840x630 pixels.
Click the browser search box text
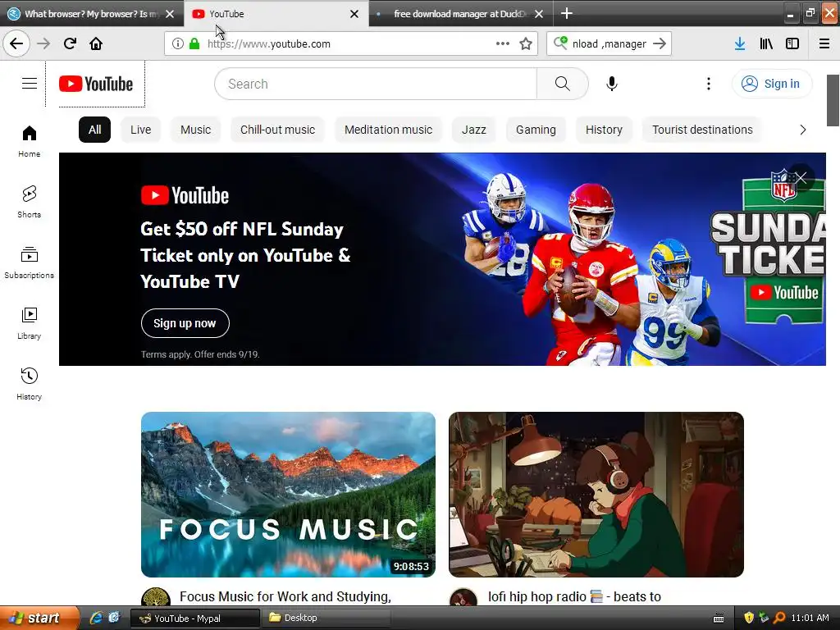[x=609, y=44]
